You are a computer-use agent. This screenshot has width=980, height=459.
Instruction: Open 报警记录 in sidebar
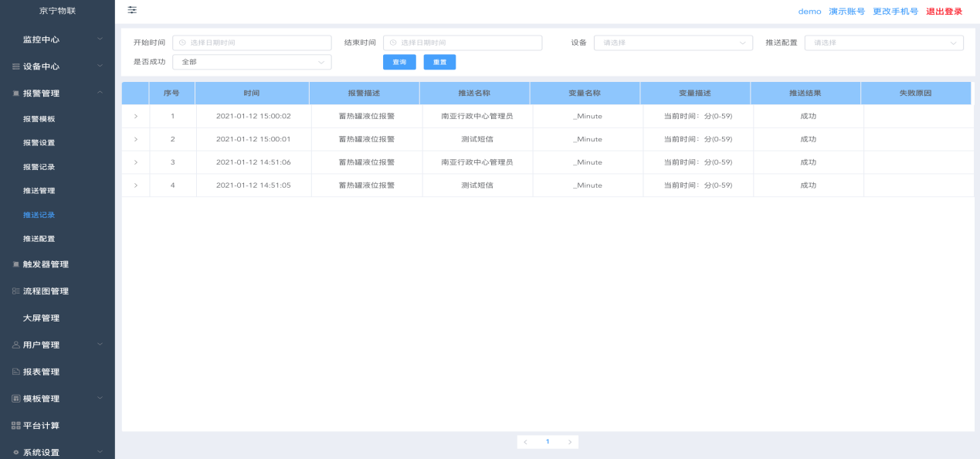pyautogui.click(x=39, y=167)
